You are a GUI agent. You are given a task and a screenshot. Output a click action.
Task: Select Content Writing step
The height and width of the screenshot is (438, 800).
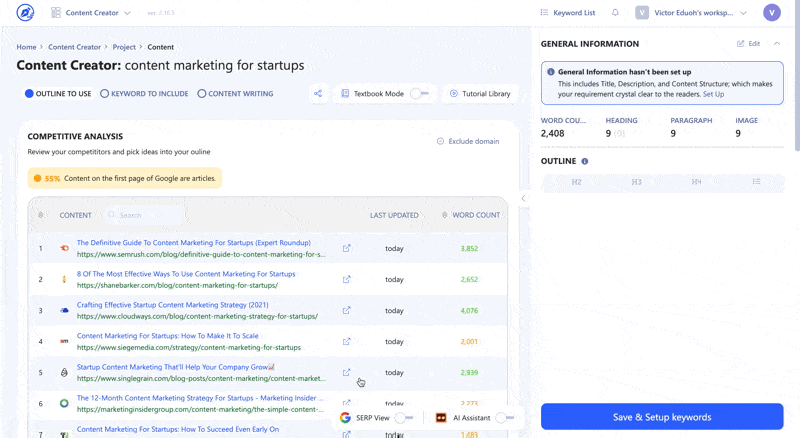pyautogui.click(x=235, y=93)
